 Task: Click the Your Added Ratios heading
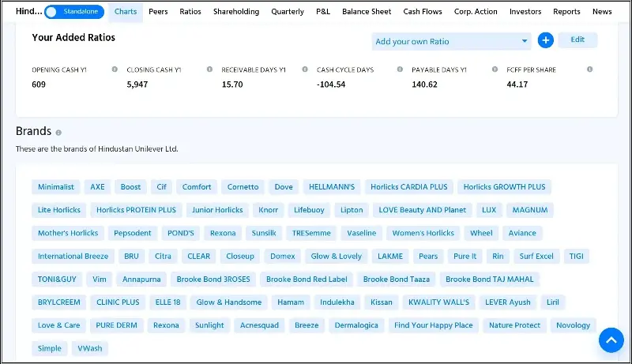[73, 37]
